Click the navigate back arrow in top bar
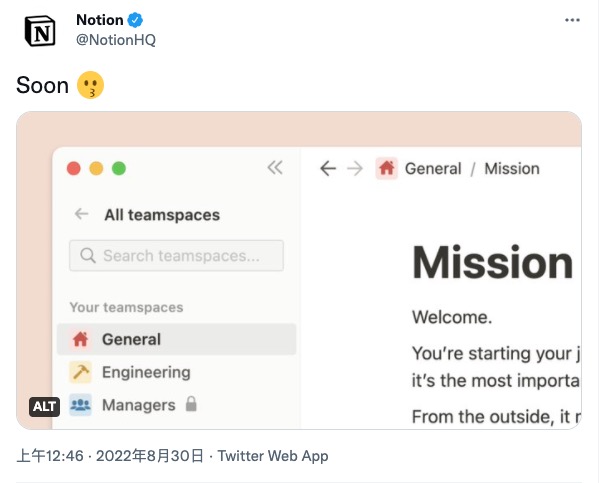600x483 pixels. [x=328, y=168]
